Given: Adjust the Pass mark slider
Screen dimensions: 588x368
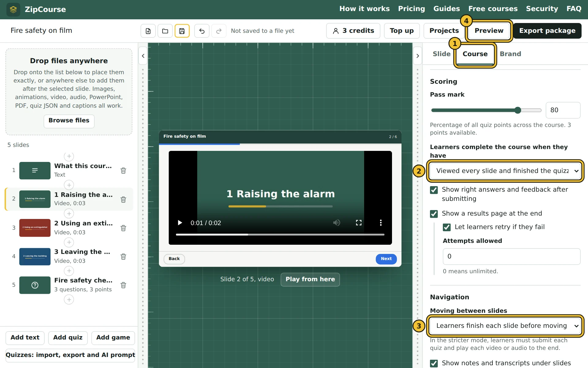Looking at the screenshot, I should click(x=486, y=110).
